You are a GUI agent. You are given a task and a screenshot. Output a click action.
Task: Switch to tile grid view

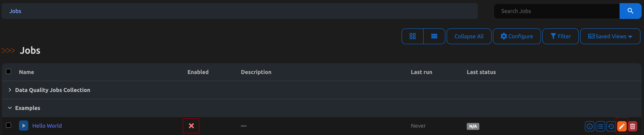pos(413,36)
